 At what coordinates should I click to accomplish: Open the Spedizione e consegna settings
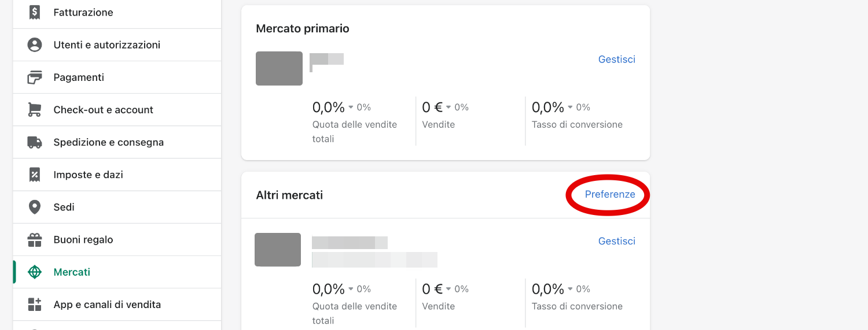point(108,142)
